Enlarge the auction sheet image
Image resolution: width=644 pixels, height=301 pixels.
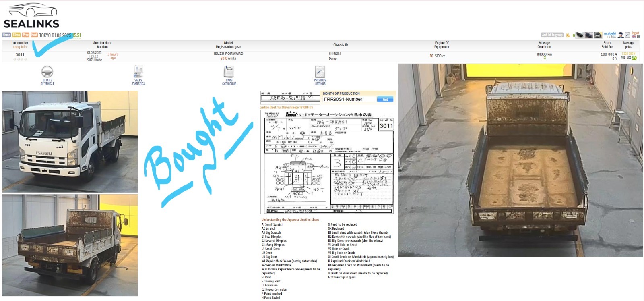coord(328,162)
